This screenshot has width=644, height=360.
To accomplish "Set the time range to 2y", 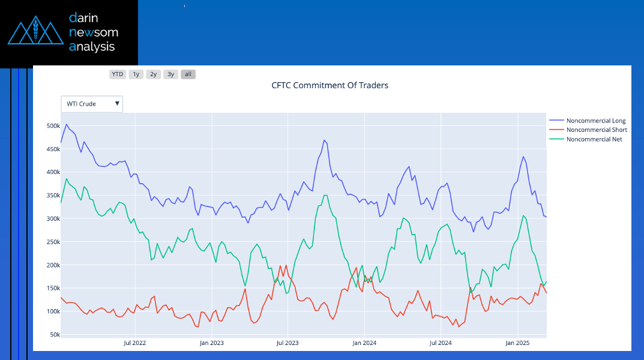I will [x=153, y=74].
